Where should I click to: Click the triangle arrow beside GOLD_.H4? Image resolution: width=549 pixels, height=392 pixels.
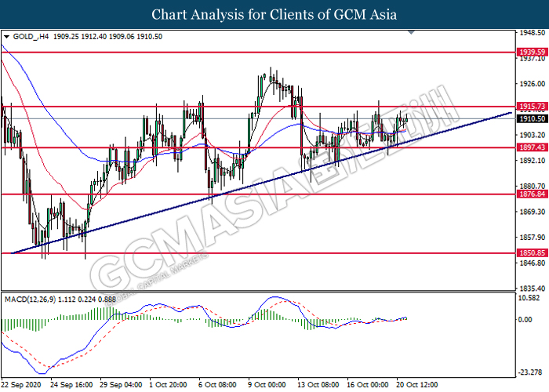click(x=6, y=37)
